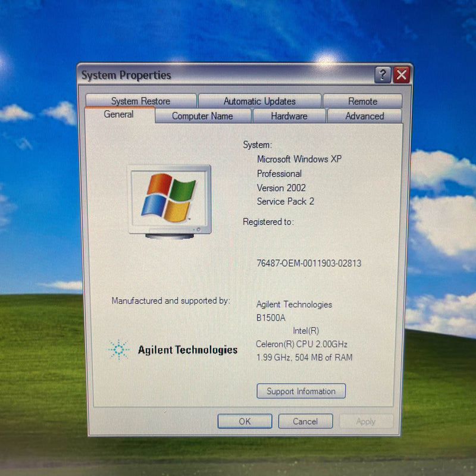Select the Computer Name tab
Image resolution: width=476 pixels, height=476 pixels.
pos(204,116)
